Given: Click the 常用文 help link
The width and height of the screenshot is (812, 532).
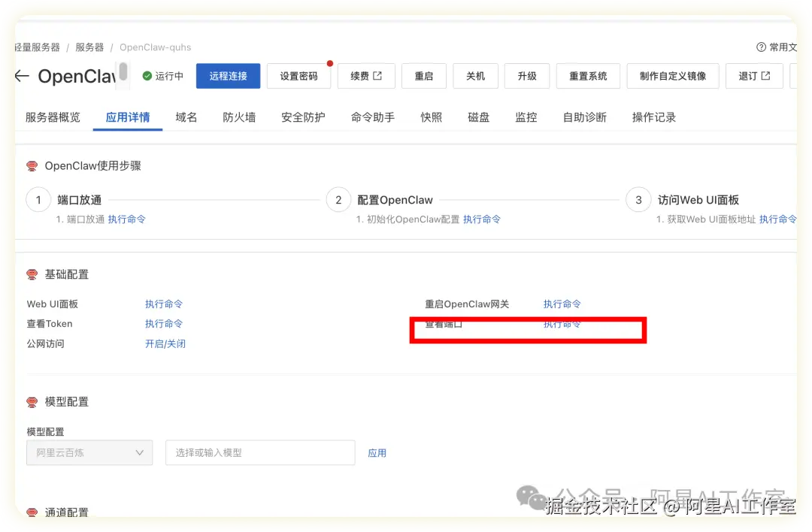Looking at the screenshot, I should [x=777, y=47].
